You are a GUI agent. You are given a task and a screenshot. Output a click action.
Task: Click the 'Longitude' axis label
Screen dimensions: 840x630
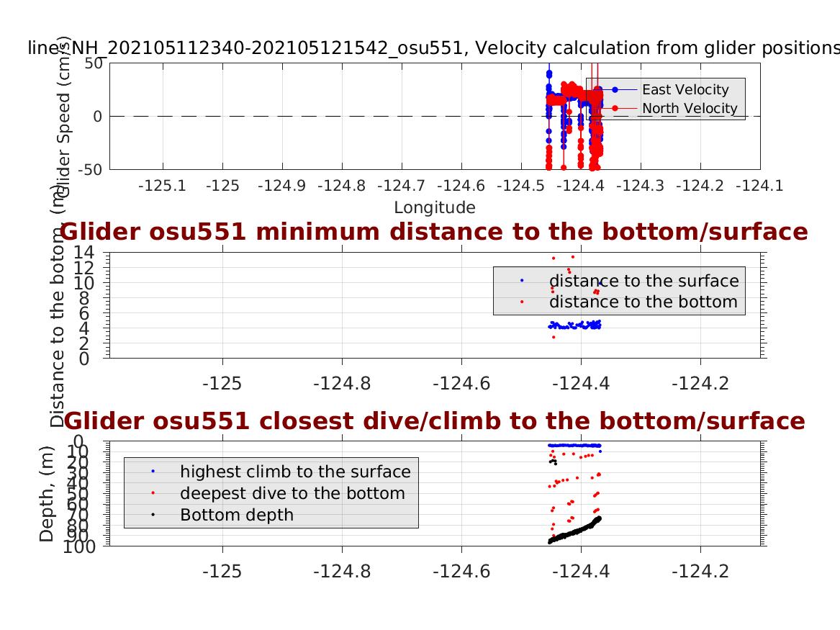point(435,207)
